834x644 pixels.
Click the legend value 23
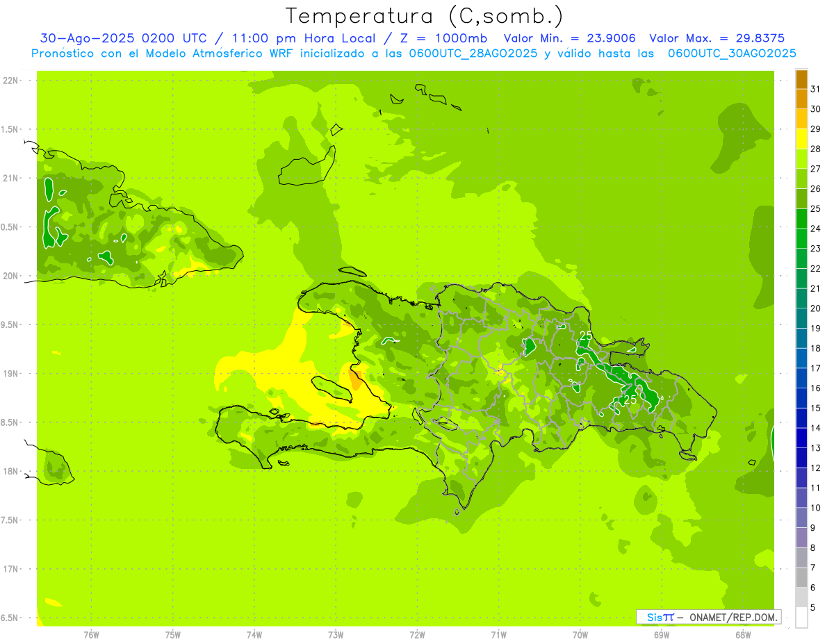click(x=815, y=249)
